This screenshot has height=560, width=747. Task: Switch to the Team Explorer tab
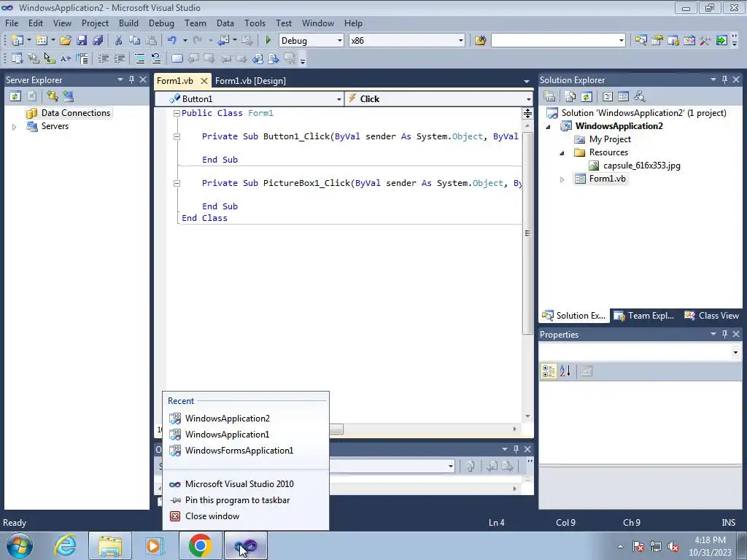tap(644, 315)
